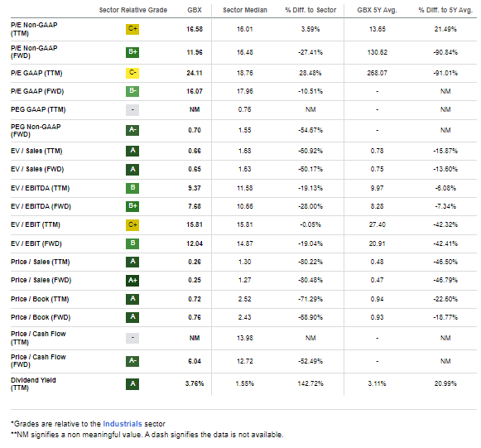Select the P/E Non-GAAP (FWD) row label
Viewport: 481px width, 448px height.
tap(34, 52)
